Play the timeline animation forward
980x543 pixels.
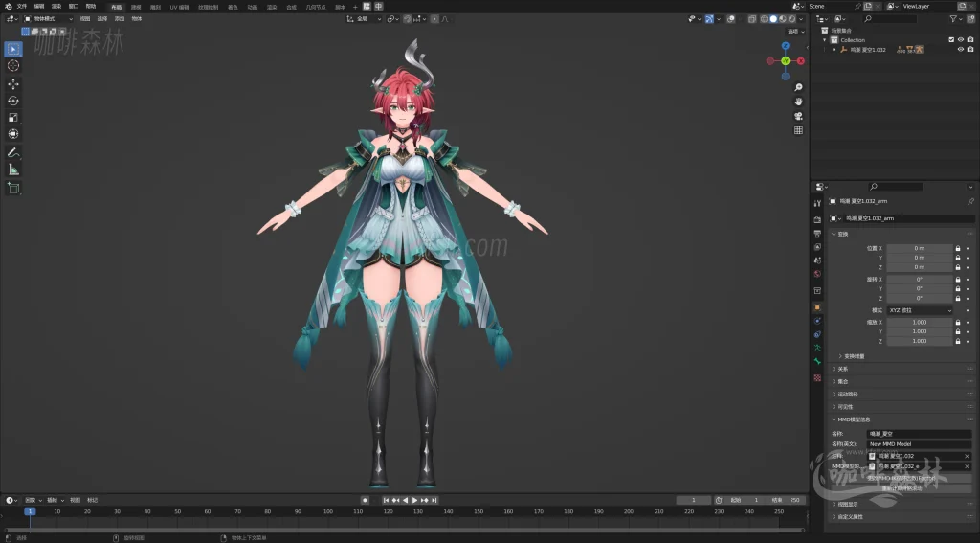pyautogui.click(x=415, y=500)
